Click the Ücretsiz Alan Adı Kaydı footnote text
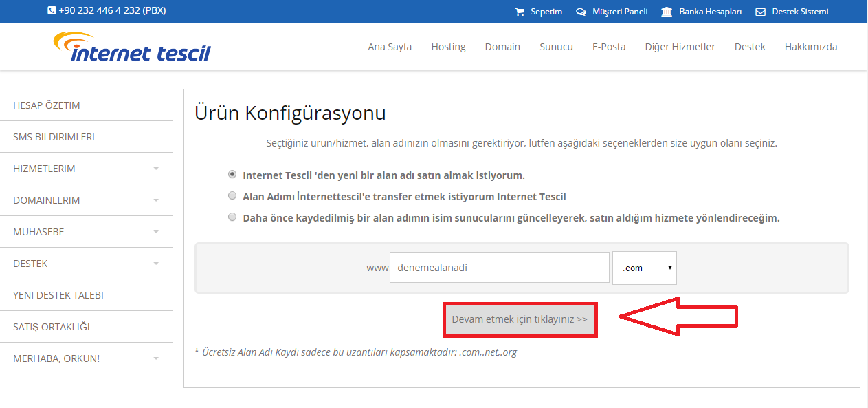 (355, 352)
